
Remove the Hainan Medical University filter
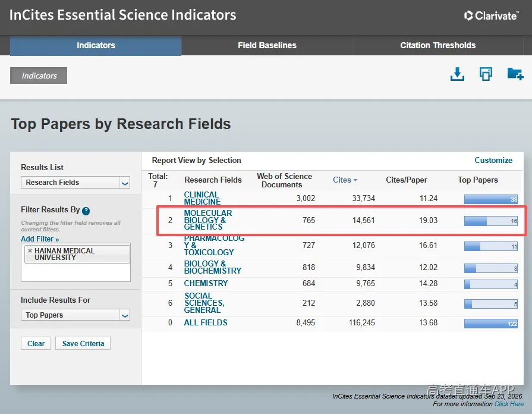pyautogui.click(x=30, y=250)
